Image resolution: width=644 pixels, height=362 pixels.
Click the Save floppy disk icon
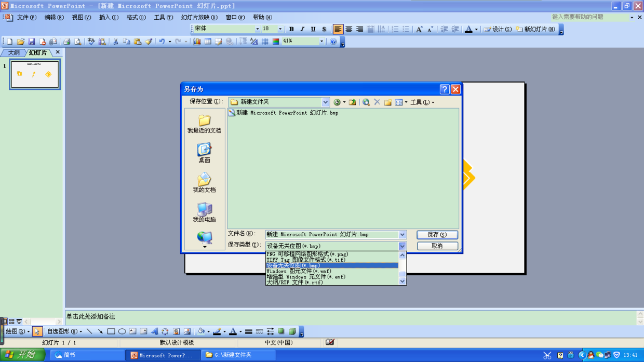point(32,42)
